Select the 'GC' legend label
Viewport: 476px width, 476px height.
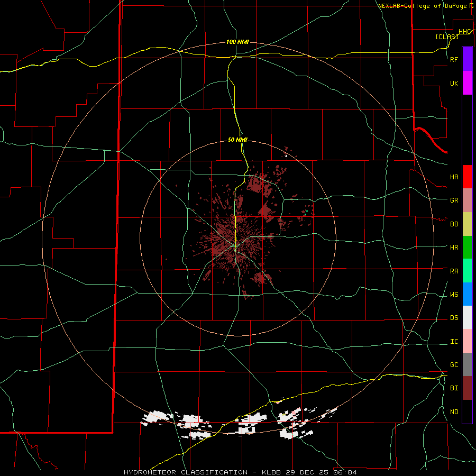point(454,365)
